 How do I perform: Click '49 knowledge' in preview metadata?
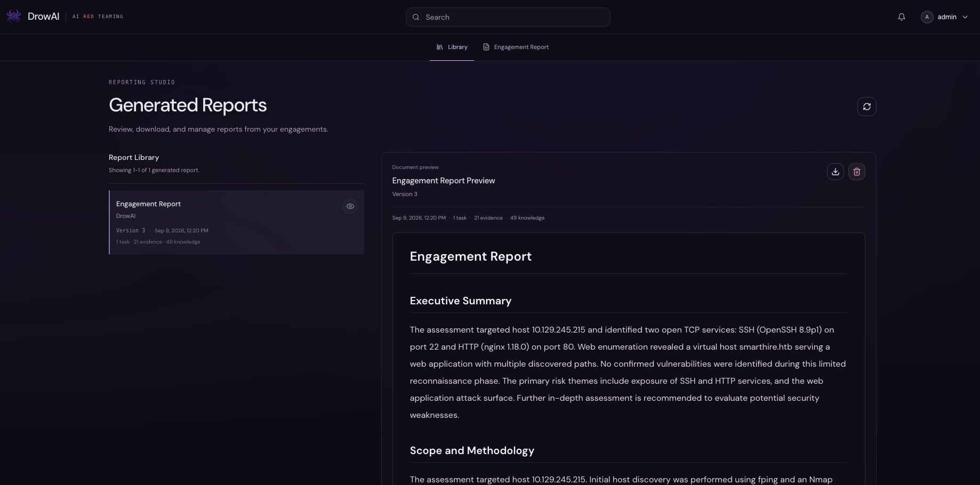pos(527,218)
